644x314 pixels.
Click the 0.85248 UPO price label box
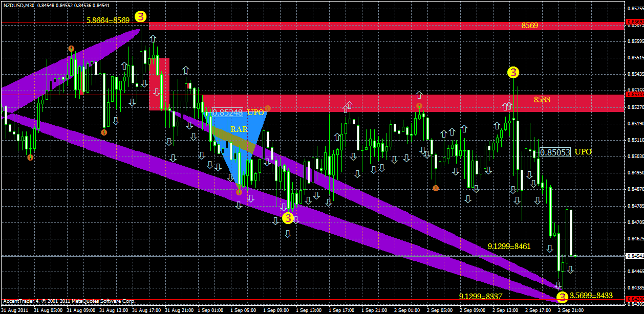[227, 111]
